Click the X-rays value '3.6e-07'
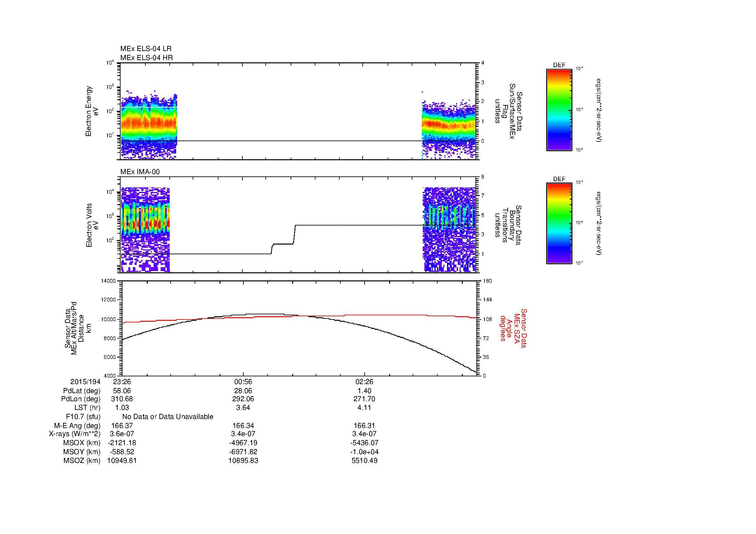 tap(122, 434)
